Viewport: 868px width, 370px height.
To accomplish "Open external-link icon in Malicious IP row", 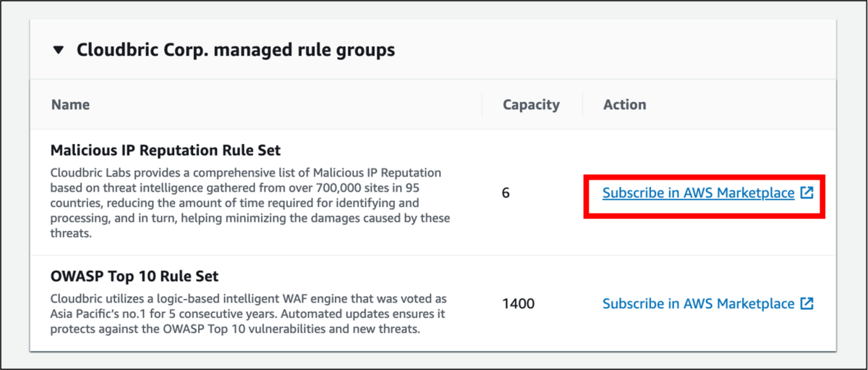I will 807,193.
